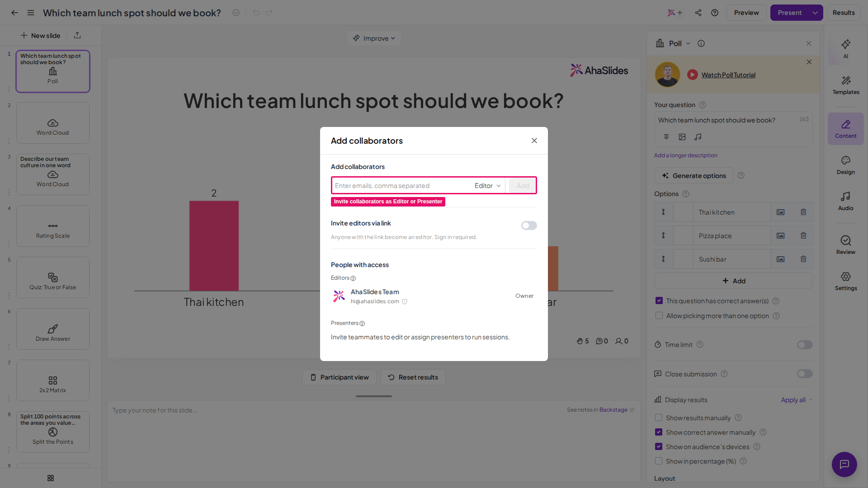Open the Review sidebar panel
The image size is (868, 488).
tap(845, 245)
